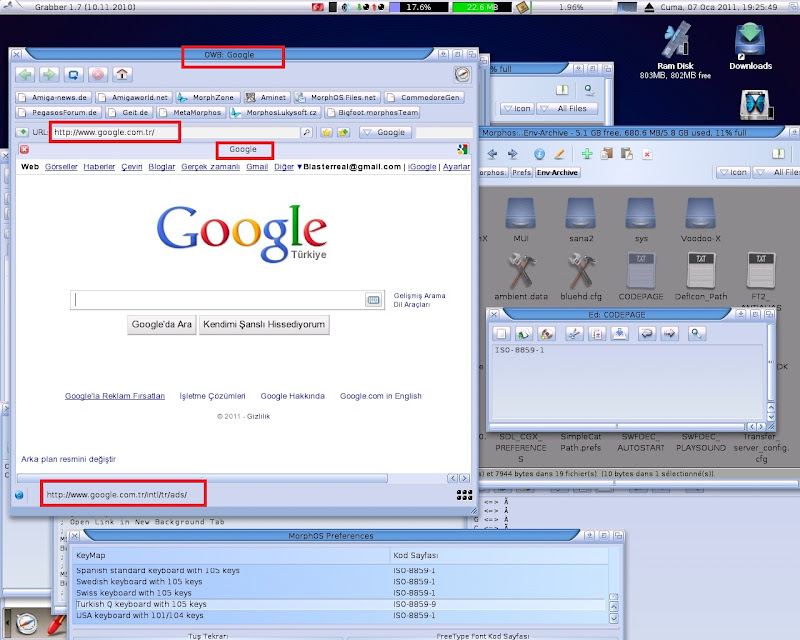Click the scissors cut icon in Ed toolbar
The height and width of the screenshot is (640, 800).
pos(574,334)
